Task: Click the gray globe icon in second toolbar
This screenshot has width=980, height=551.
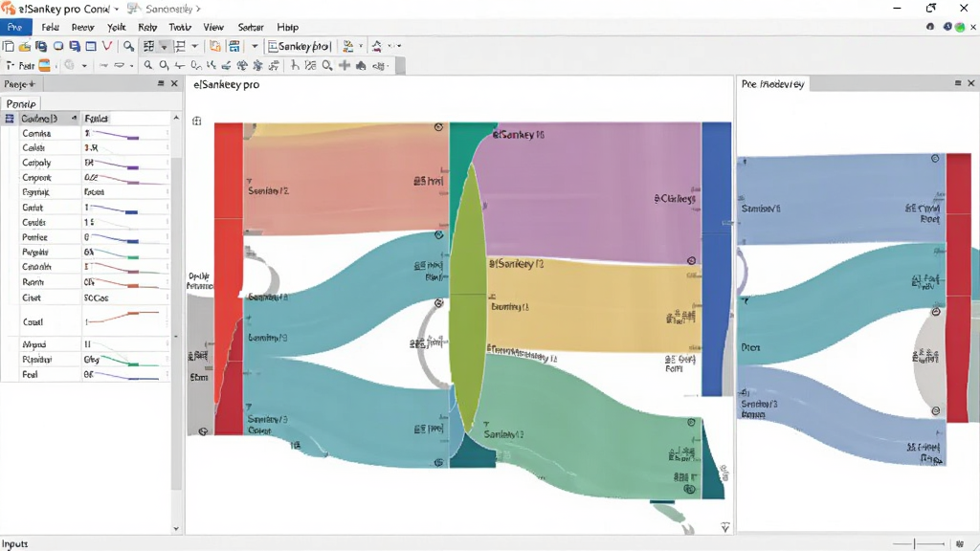Action: [69, 65]
